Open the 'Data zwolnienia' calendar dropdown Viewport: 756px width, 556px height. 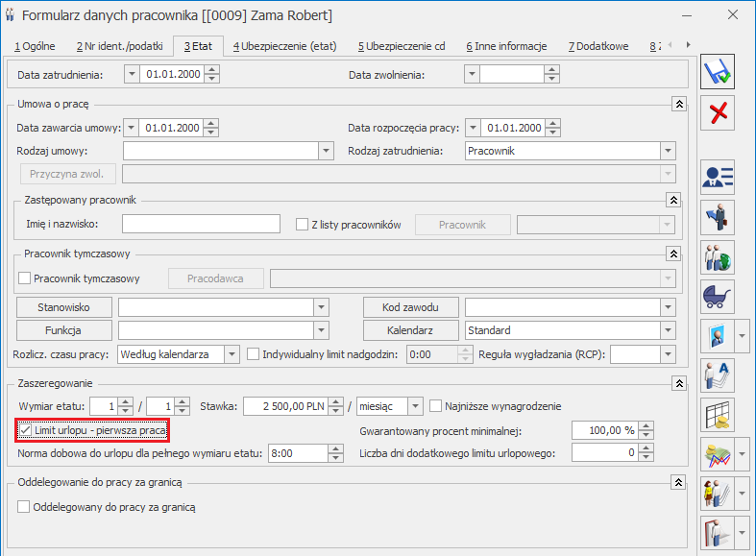(x=472, y=74)
